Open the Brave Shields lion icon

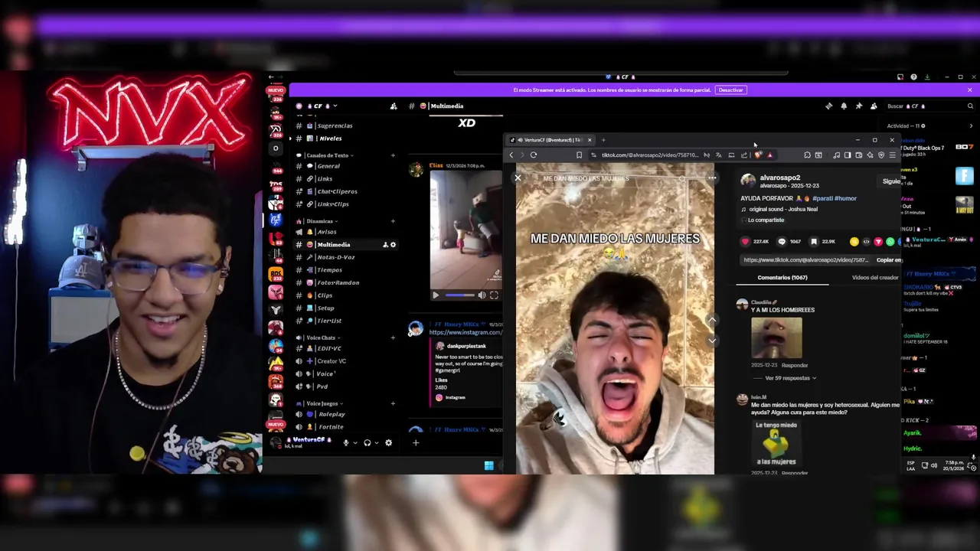pyautogui.click(x=758, y=155)
